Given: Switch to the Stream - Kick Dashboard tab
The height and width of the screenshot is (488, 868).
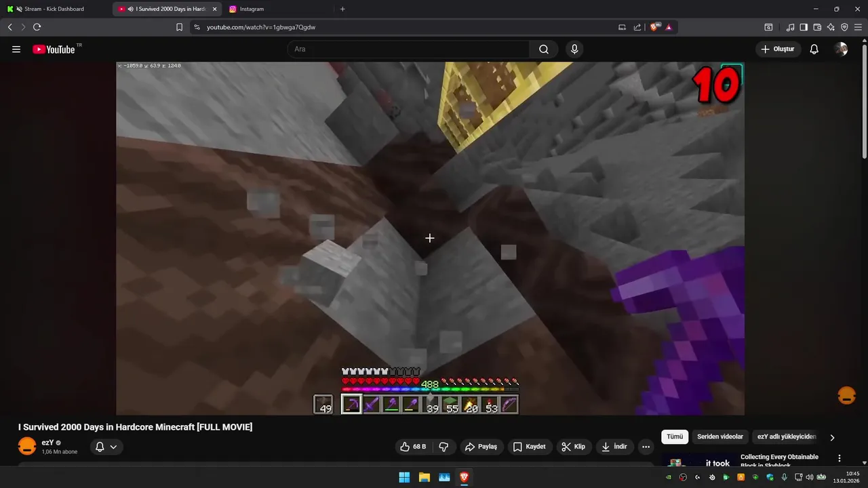Looking at the screenshot, I should tap(54, 9).
